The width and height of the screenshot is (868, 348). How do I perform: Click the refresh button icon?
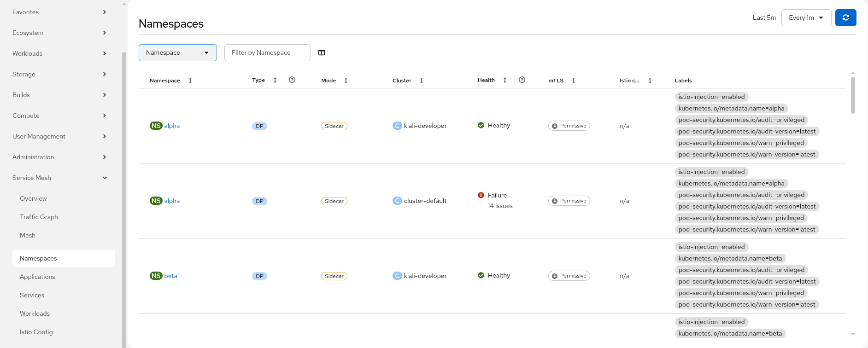[x=845, y=17]
